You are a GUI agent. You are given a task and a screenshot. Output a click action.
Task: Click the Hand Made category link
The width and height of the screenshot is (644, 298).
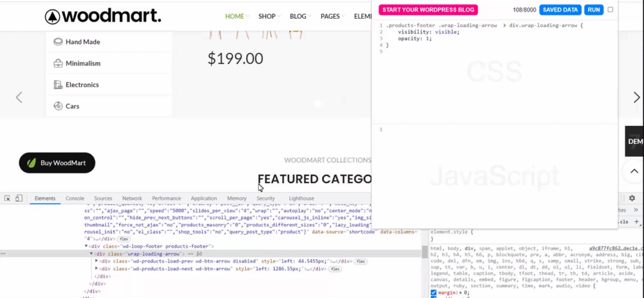(x=82, y=41)
